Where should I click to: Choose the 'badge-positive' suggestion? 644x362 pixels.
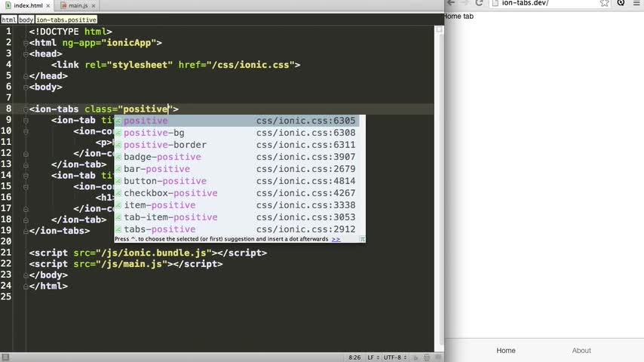237,157
